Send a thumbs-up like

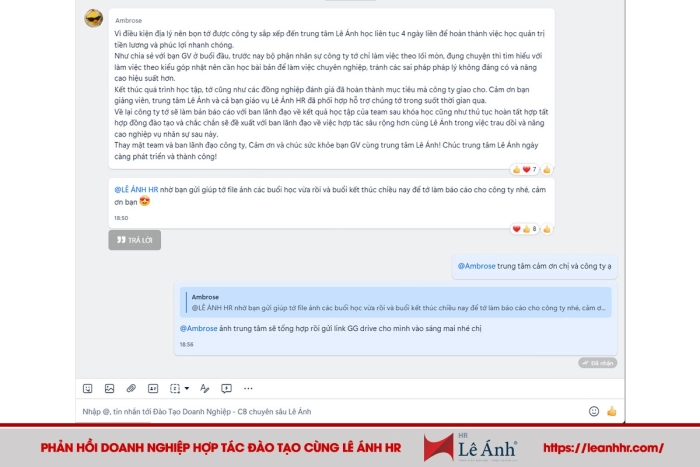click(612, 411)
